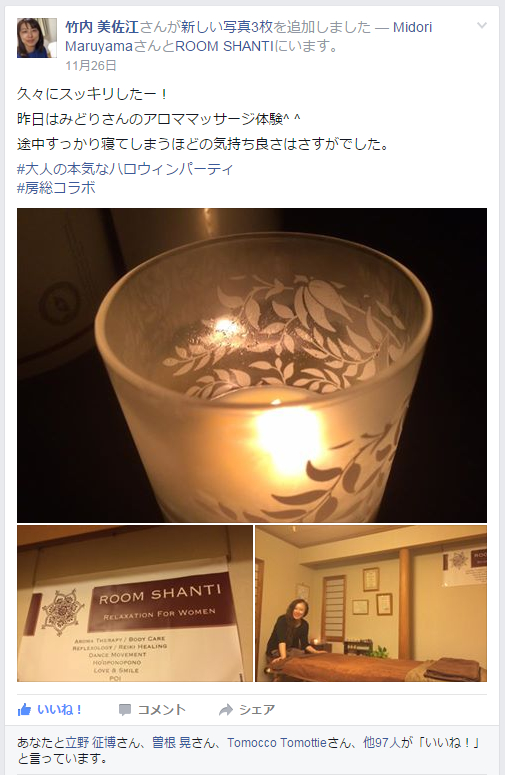Open the 11月26日 post timestamp
Image resolution: width=505 pixels, height=775 pixels.
(x=91, y=65)
